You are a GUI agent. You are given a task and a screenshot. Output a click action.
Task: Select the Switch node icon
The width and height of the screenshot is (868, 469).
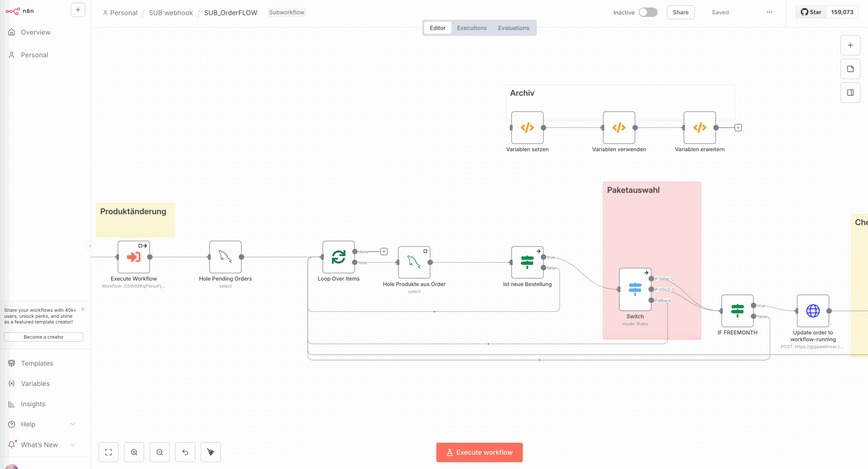click(635, 289)
